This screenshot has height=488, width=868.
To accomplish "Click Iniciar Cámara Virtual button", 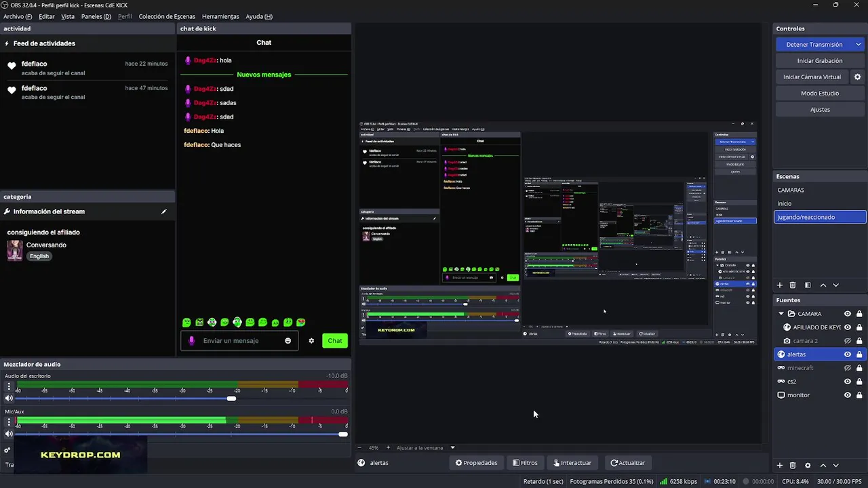I will [x=812, y=77].
